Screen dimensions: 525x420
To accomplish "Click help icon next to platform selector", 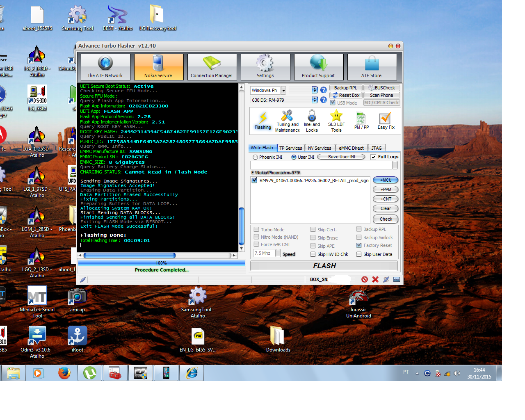I will point(323,90).
